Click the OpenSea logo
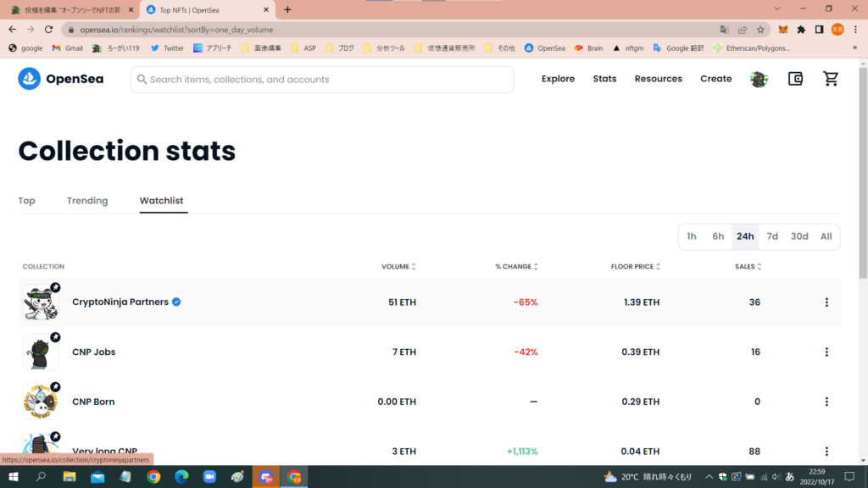The height and width of the screenshot is (488, 868). click(x=61, y=79)
